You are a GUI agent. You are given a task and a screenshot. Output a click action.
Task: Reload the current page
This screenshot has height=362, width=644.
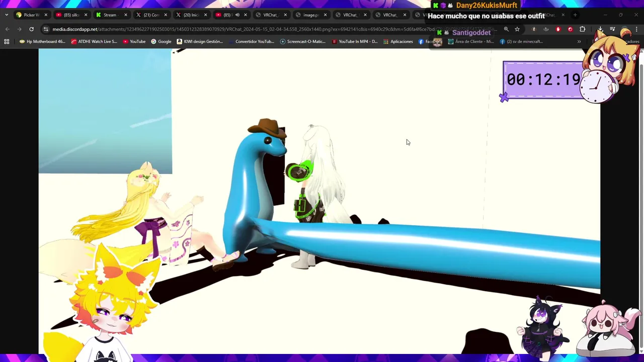pyautogui.click(x=31, y=29)
